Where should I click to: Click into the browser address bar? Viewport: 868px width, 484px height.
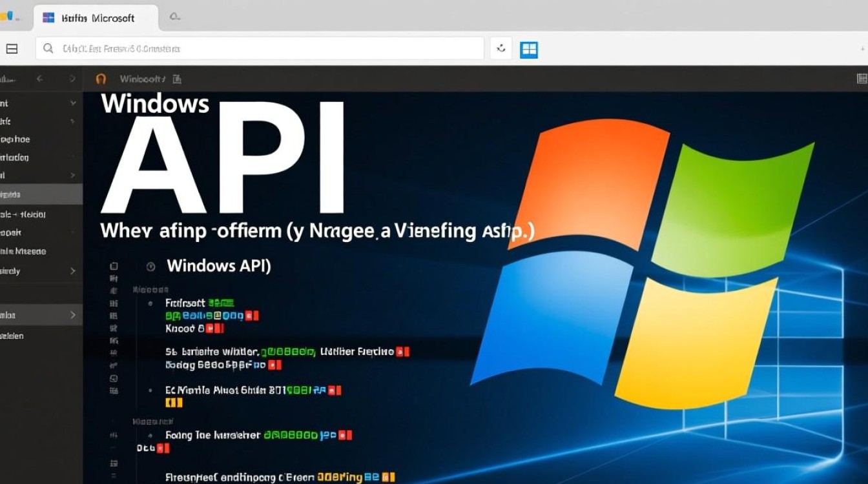point(258,48)
